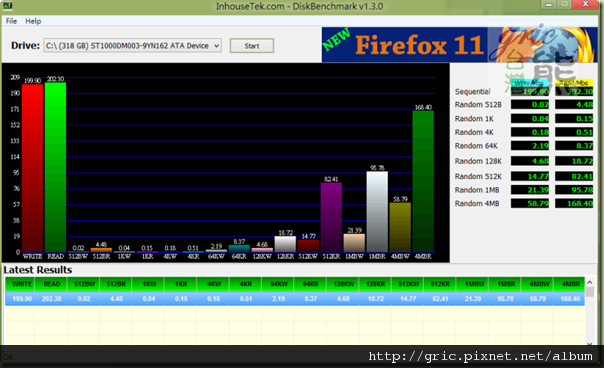
Task: Click results table scroll down arrow
Action: pyautogui.click(x=590, y=343)
